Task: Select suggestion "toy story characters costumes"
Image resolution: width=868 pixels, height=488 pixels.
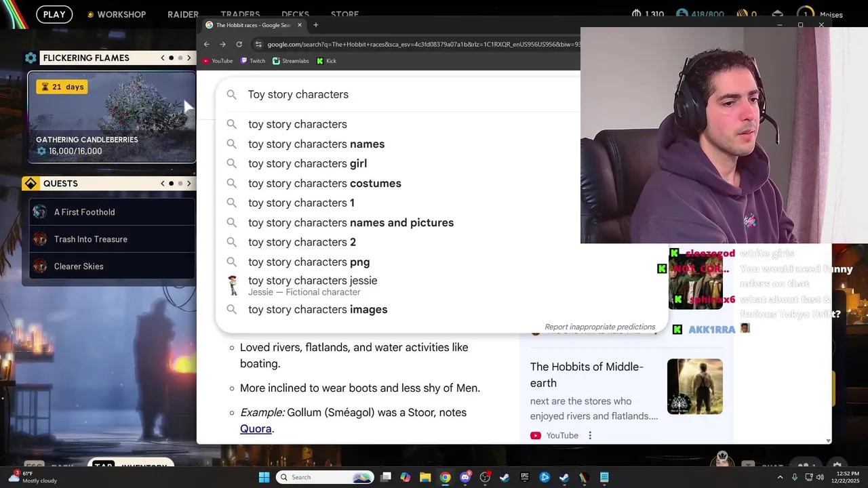Action: pyautogui.click(x=441, y=183)
